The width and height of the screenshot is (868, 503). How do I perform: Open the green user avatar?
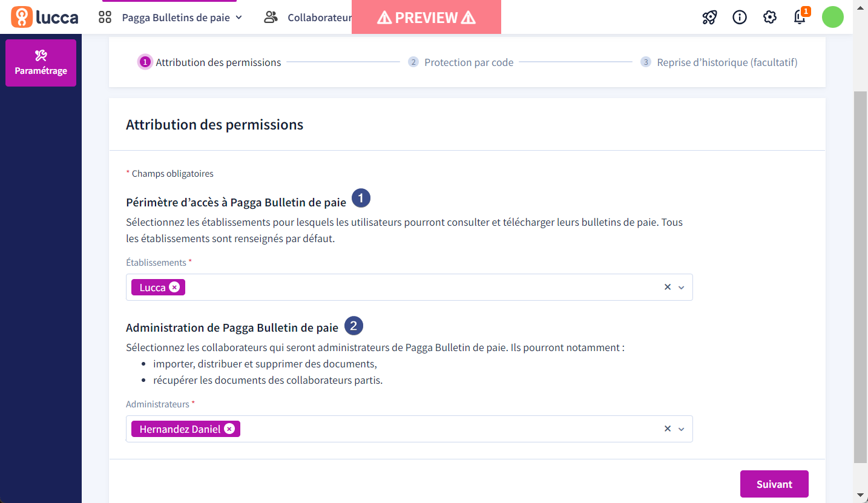[833, 17]
